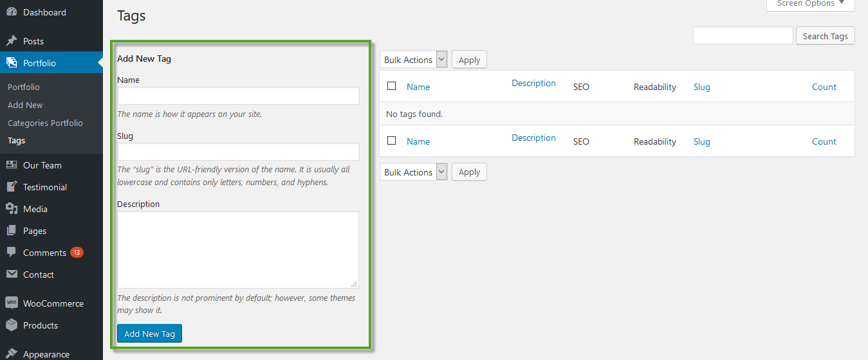Tick the select-all checkbox in table footer
This screenshot has width=868, height=360.
392,141
